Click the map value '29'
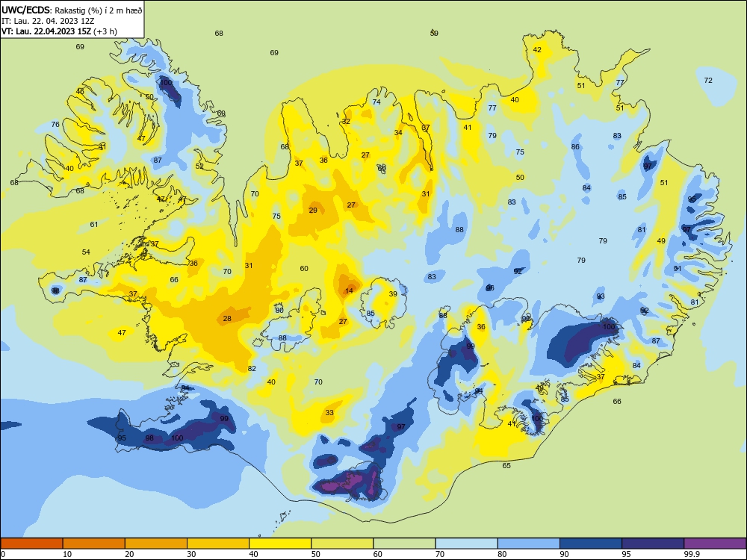The image size is (747, 560). pos(313,211)
